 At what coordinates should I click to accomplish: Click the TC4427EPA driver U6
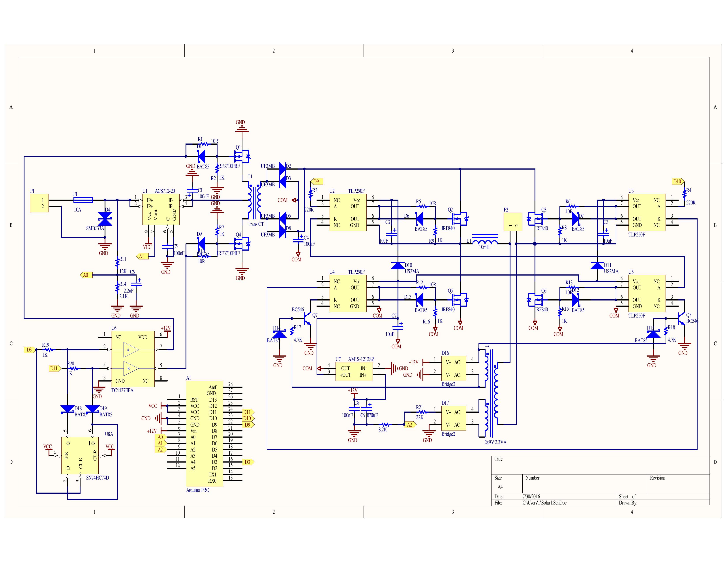[x=133, y=359]
